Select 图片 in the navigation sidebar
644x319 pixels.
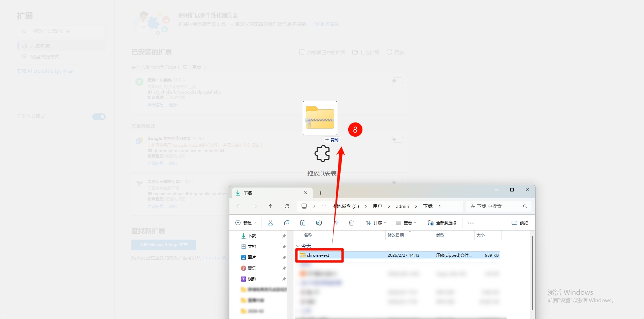point(252,257)
